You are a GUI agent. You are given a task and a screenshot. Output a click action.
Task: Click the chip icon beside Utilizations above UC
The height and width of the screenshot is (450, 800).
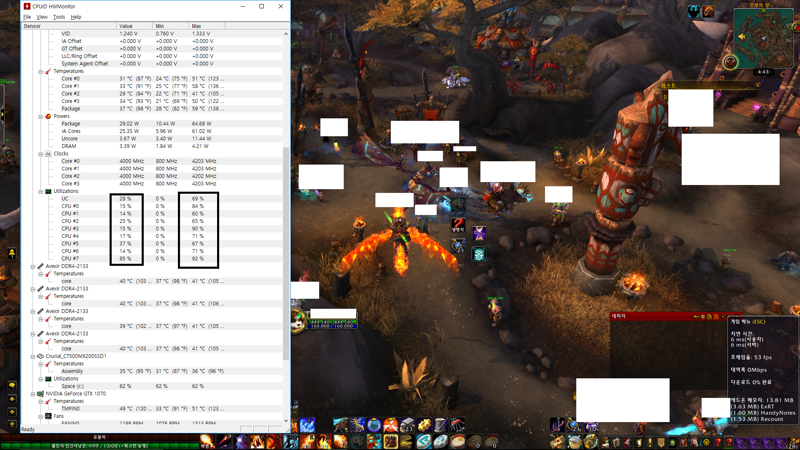click(x=48, y=191)
